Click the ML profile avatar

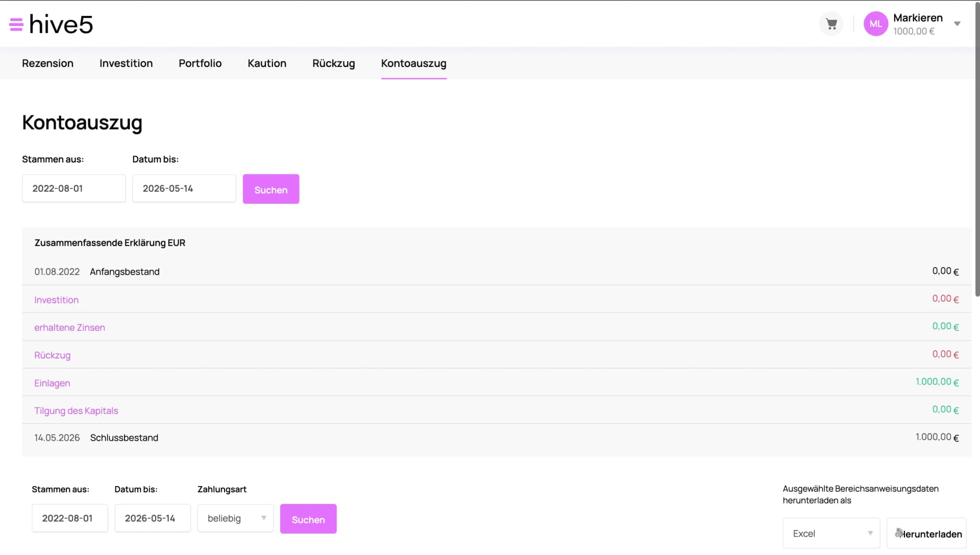[x=876, y=24]
